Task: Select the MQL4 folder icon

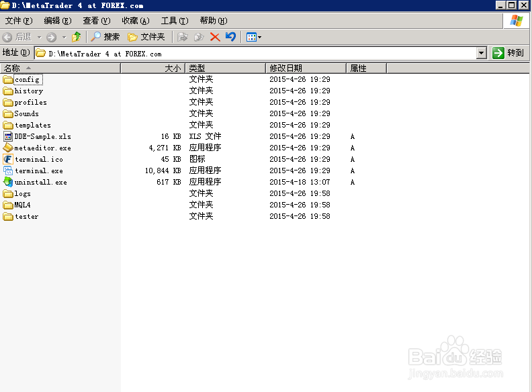Action: (x=8, y=205)
